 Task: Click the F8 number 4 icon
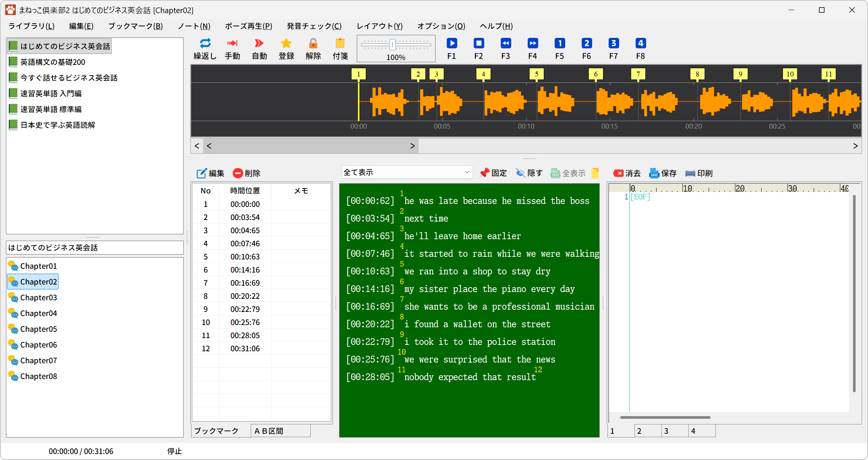pyautogui.click(x=641, y=49)
